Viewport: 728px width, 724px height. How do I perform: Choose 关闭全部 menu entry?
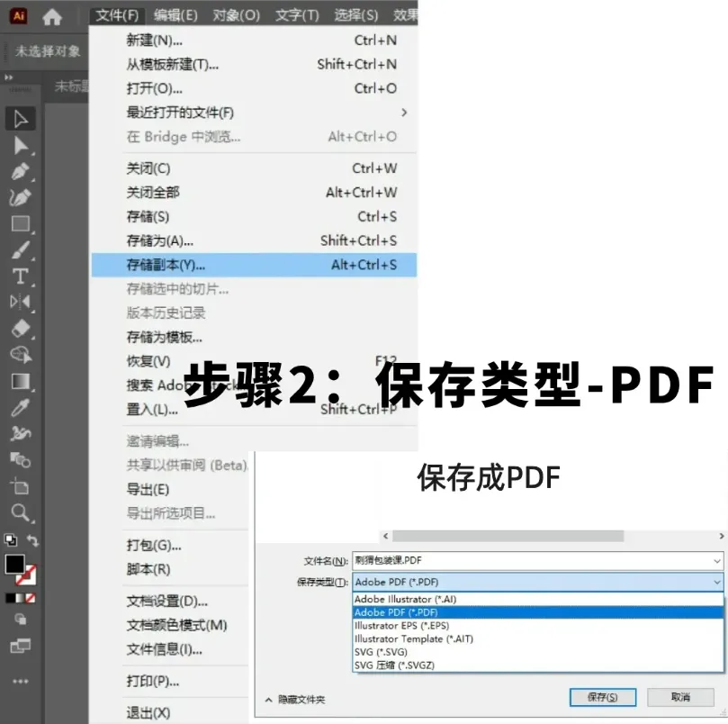pyautogui.click(x=254, y=193)
